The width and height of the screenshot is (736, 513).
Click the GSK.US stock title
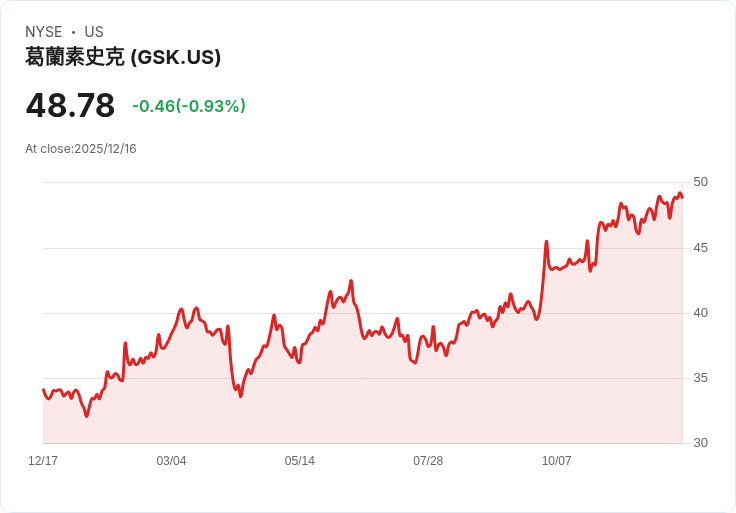(123, 57)
